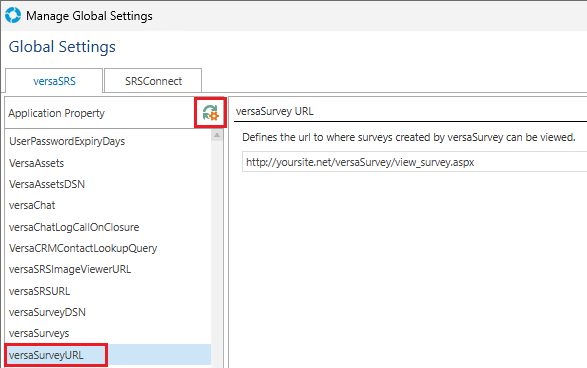Image resolution: width=587 pixels, height=368 pixels.
Task: Select the versaChat property
Action: pos(108,205)
